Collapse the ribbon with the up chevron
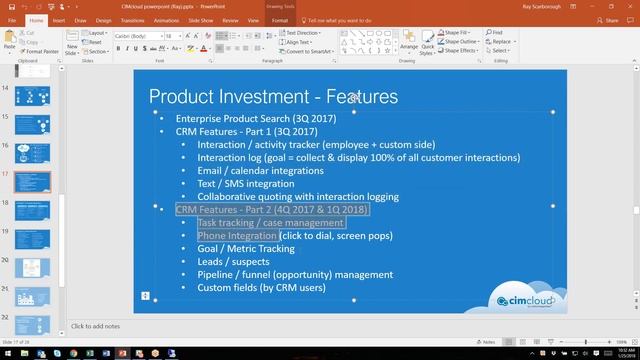Image resolution: width=640 pixels, height=360 pixels. click(x=634, y=60)
